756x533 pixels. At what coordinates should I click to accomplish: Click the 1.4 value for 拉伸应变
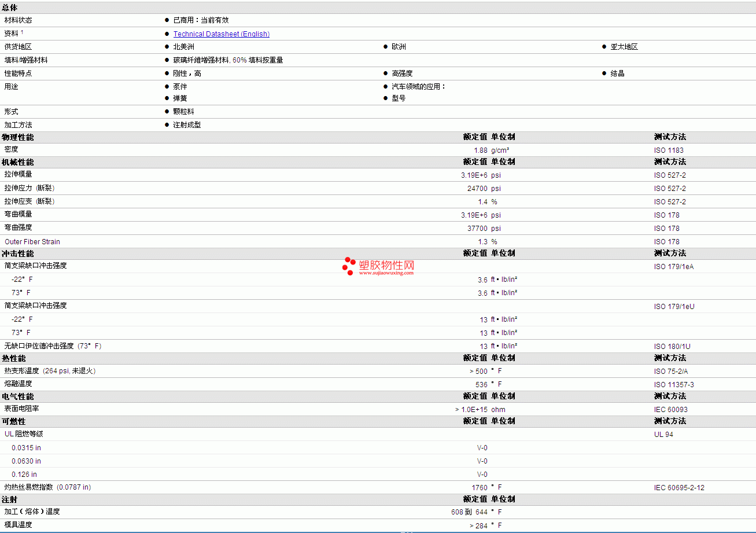482,202
